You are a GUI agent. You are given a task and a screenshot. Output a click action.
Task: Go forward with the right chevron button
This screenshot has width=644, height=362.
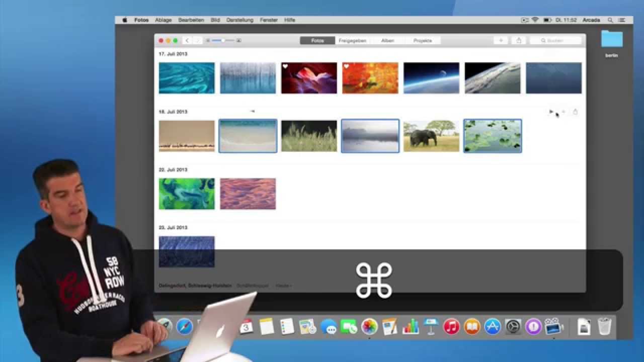197,41
